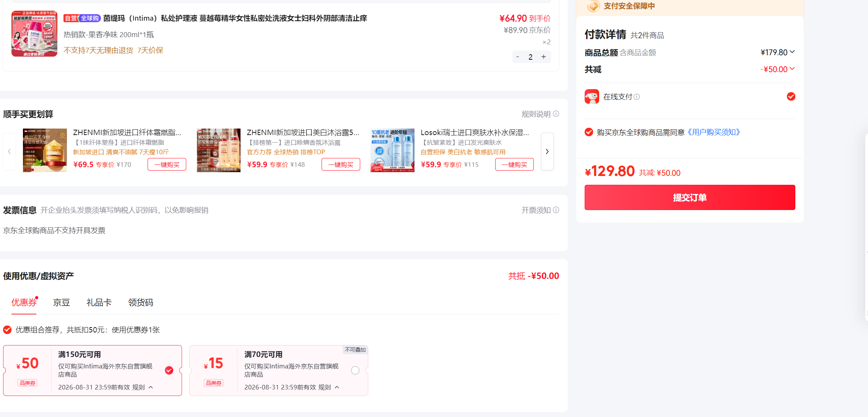Image resolution: width=868 pixels, height=417 pixels.
Task: Open the Intima product thumbnail
Action: tap(34, 34)
